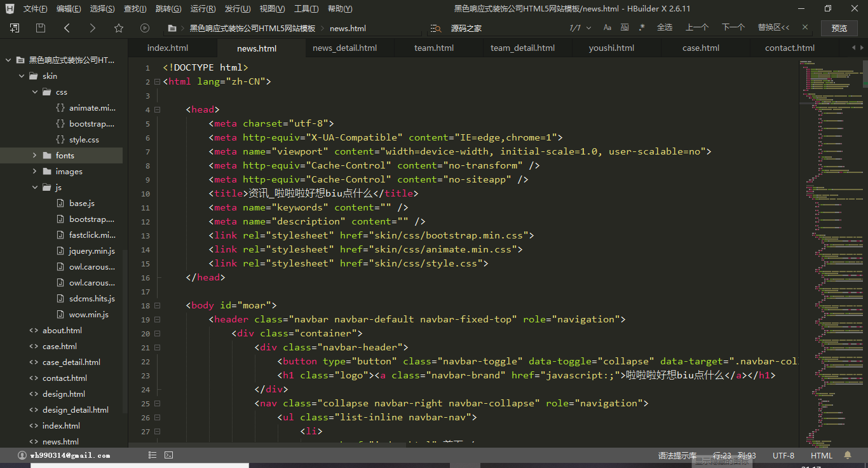
Task: Open the 编辑(E) menu
Action: click(69, 9)
